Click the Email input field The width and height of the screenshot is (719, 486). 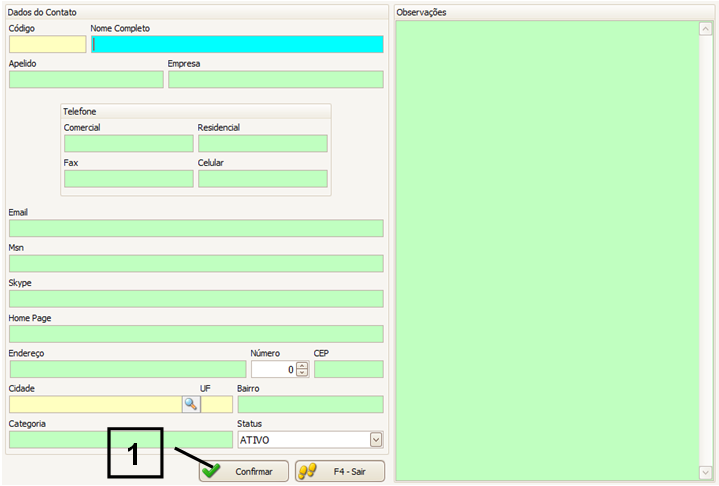click(x=196, y=229)
